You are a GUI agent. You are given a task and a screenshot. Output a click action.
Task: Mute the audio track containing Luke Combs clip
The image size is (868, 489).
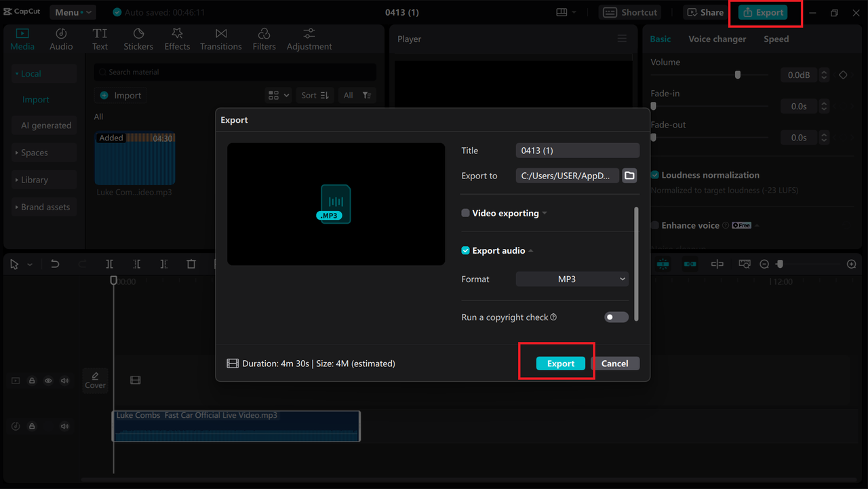coord(64,426)
